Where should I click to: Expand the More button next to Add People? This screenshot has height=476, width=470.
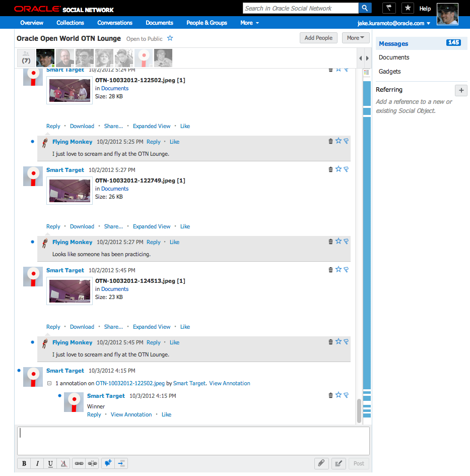click(355, 38)
